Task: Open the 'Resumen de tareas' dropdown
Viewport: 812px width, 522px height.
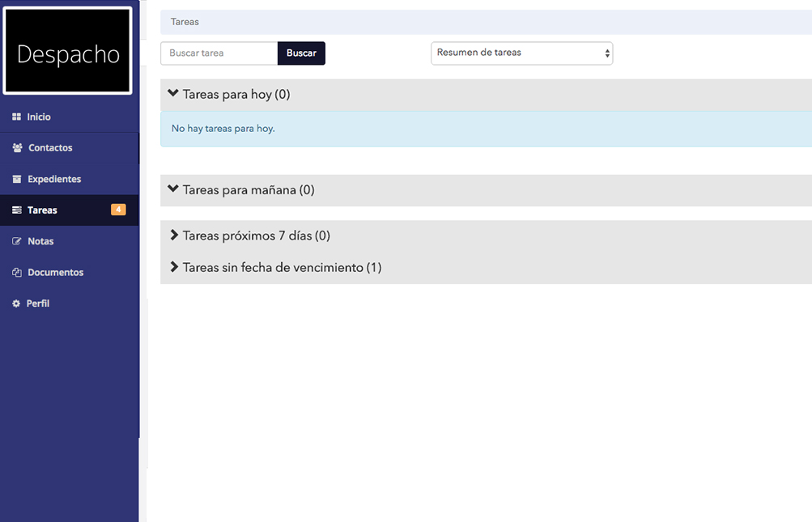Action: coord(521,53)
